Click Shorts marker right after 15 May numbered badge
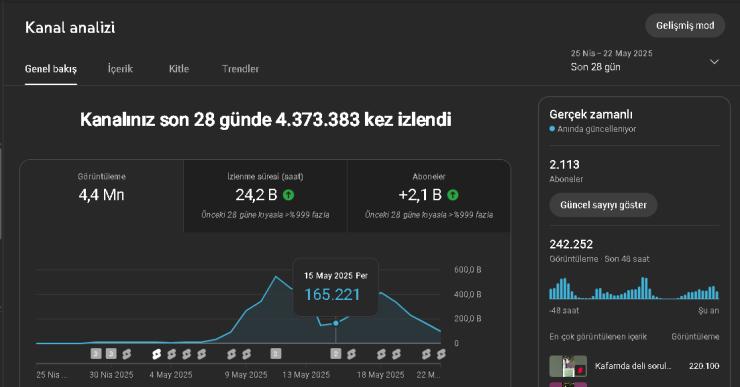The width and height of the screenshot is (740, 387). tap(351, 354)
